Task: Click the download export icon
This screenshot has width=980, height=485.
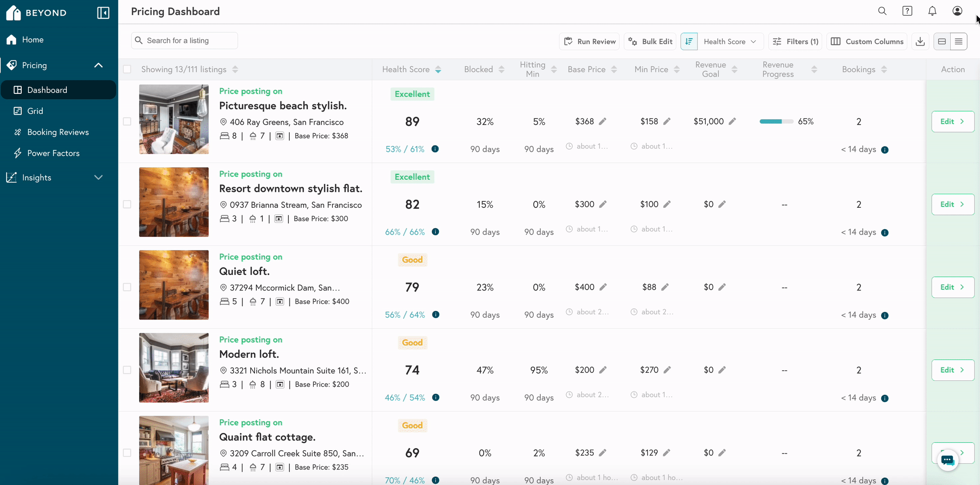Action: tap(920, 41)
